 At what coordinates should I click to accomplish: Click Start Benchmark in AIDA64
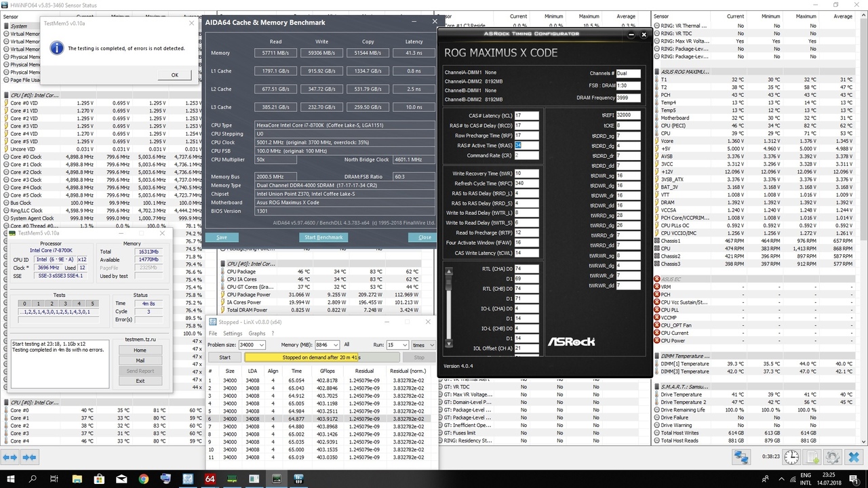(324, 237)
